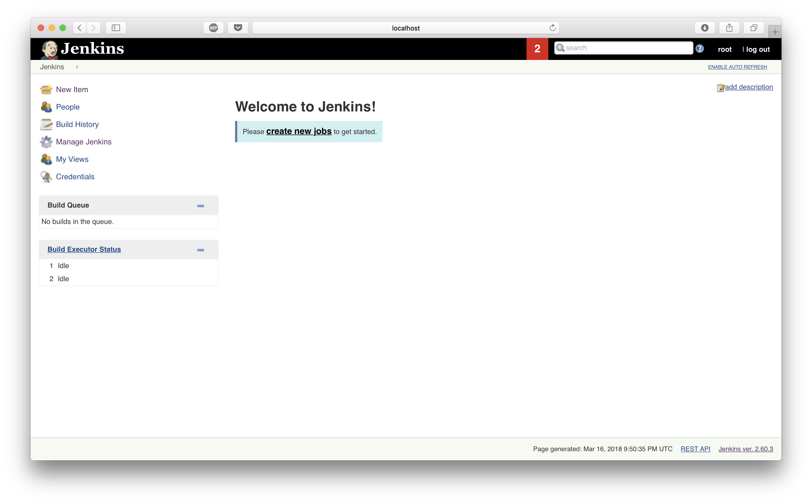
Task: Show all tabs overview icon
Action: (754, 28)
